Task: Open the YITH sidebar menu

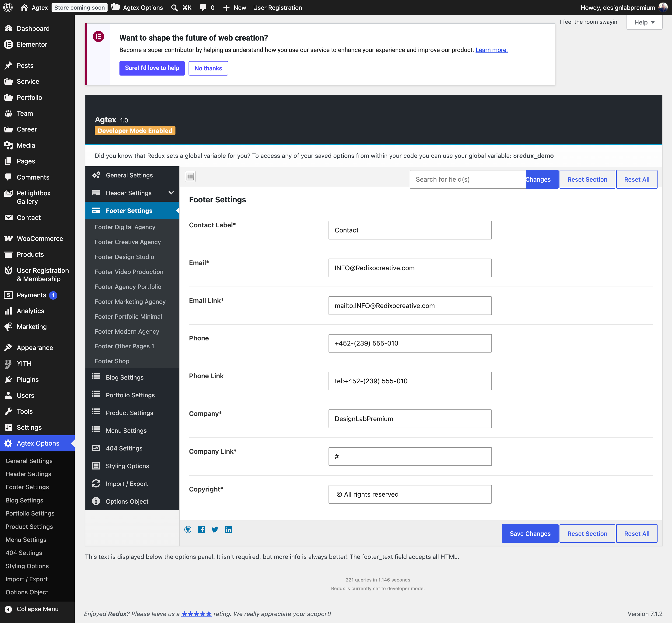Action: 37,363
